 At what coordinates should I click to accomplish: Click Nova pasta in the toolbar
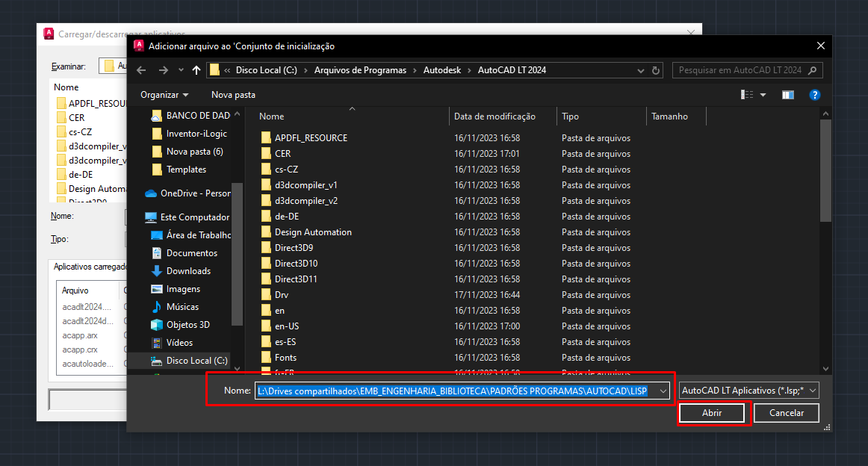(x=233, y=95)
